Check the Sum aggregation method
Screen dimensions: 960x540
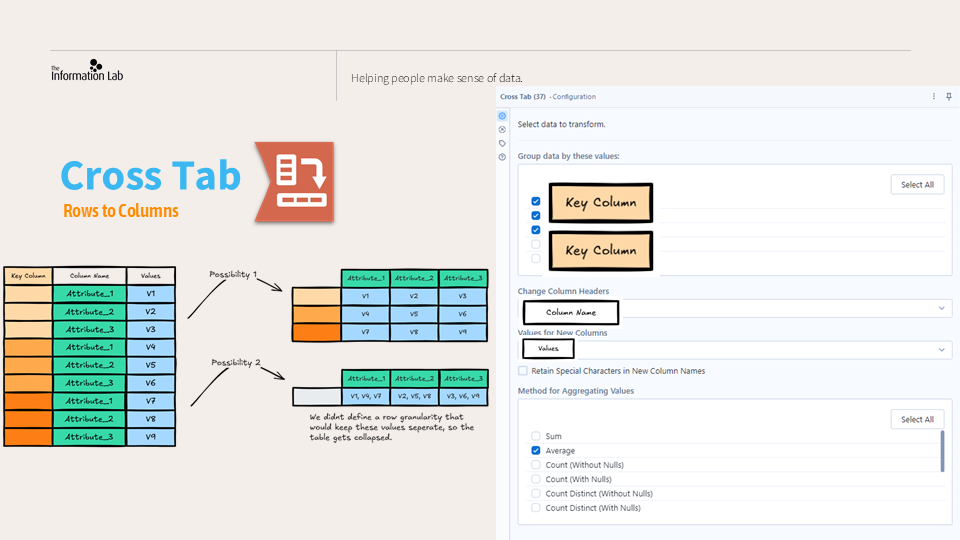(536, 436)
